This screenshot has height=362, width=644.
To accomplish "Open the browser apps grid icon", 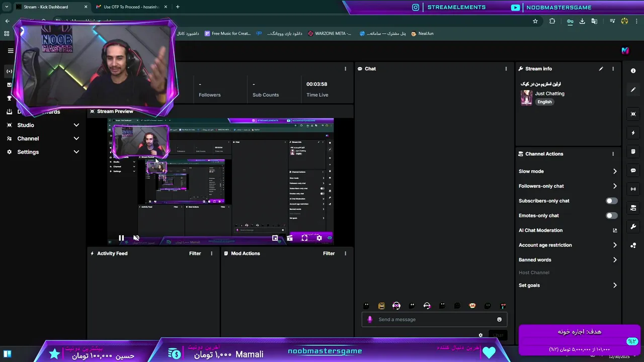I will pyautogui.click(x=7, y=34).
